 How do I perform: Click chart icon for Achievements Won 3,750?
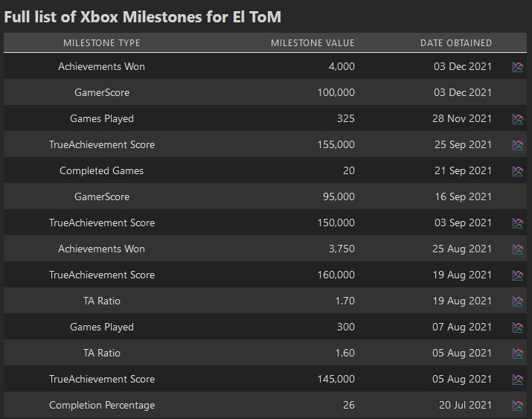tap(517, 249)
